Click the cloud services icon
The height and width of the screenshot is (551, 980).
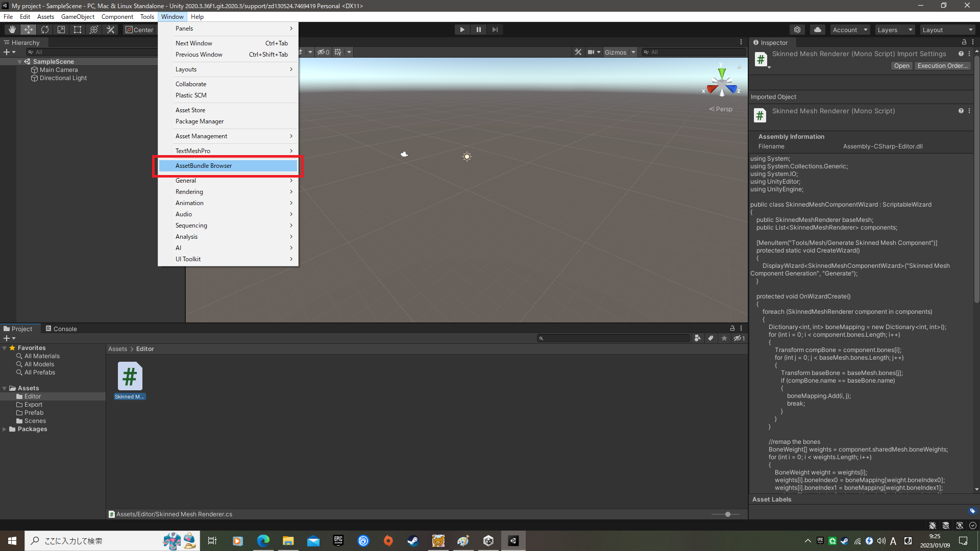[x=818, y=30]
